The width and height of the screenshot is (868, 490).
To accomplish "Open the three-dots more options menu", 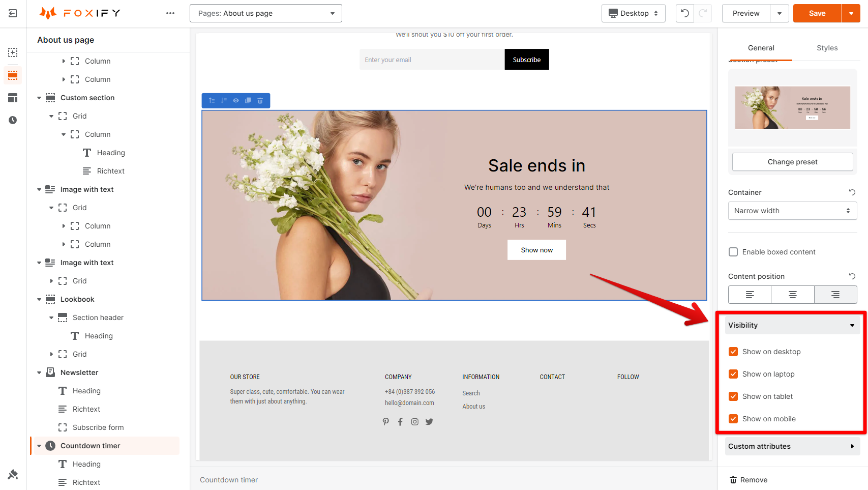I will click(x=170, y=13).
